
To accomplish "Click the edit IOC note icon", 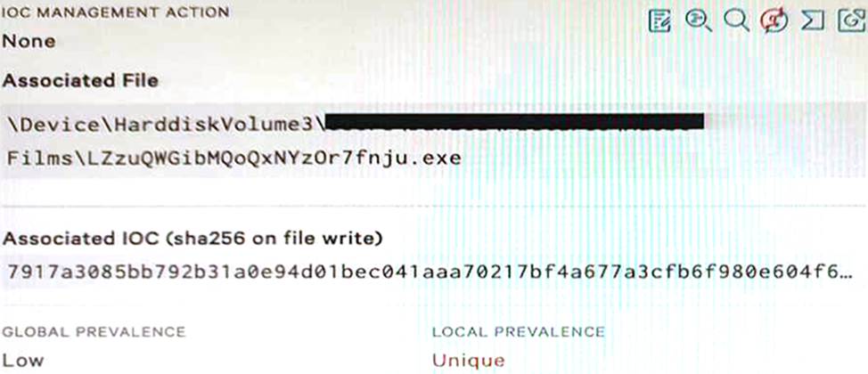I will [x=659, y=21].
